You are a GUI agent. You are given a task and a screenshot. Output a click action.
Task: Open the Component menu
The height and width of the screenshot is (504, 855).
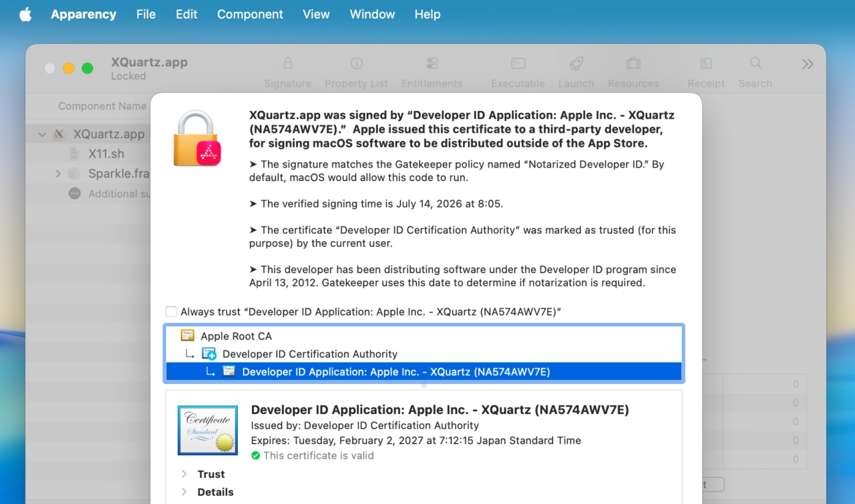click(250, 14)
